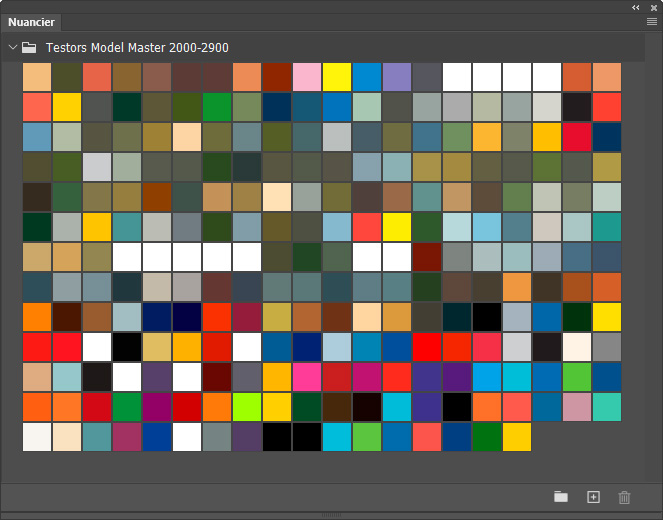Click the create new swatch plus icon
The height and width of the screenshot is (520, 663).
pyautogui.click(x=593, y=497)
